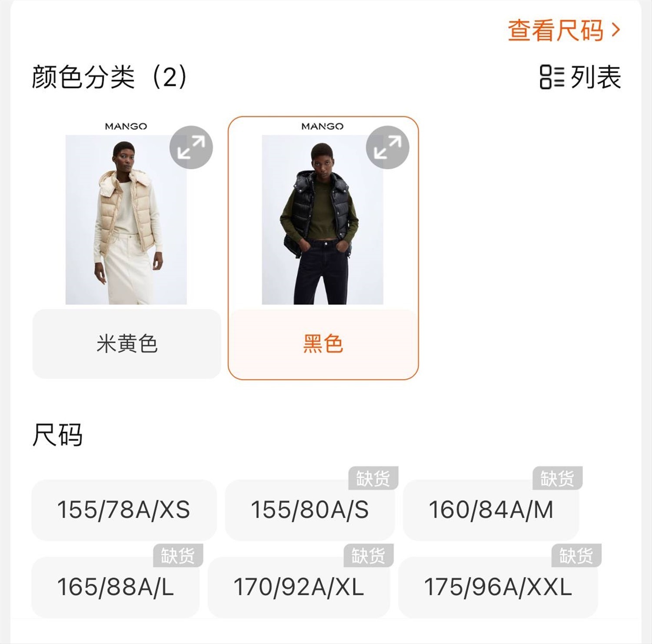Viewport: 652px width, 644px height.
Task: Click the 列表 view toggle text
Action: tap(595, 77)
